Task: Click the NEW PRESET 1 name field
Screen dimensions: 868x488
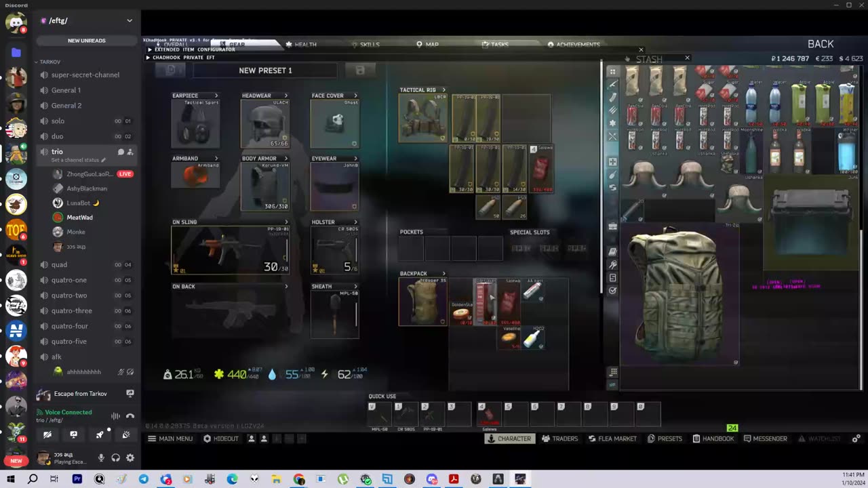Action: tap(265, 70)
